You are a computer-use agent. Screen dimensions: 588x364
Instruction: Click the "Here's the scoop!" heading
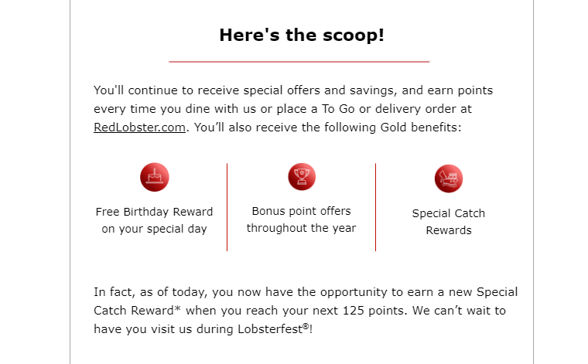(x=302, y=36)
